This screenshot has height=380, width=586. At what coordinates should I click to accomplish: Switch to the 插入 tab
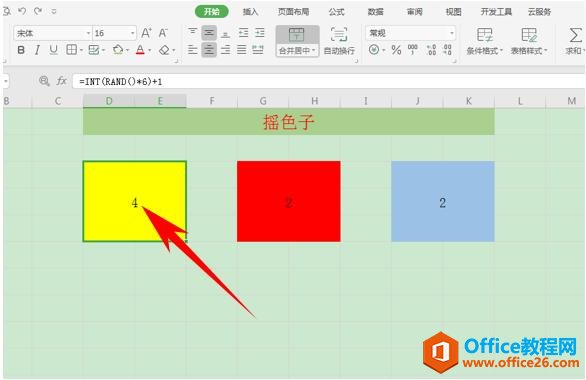[x=250, y=12]
